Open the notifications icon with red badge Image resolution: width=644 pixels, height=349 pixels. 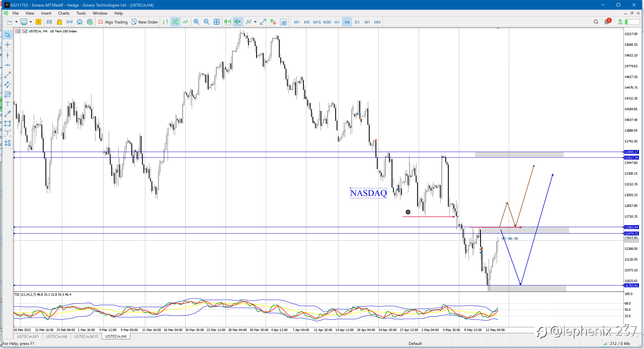(607, 22)
